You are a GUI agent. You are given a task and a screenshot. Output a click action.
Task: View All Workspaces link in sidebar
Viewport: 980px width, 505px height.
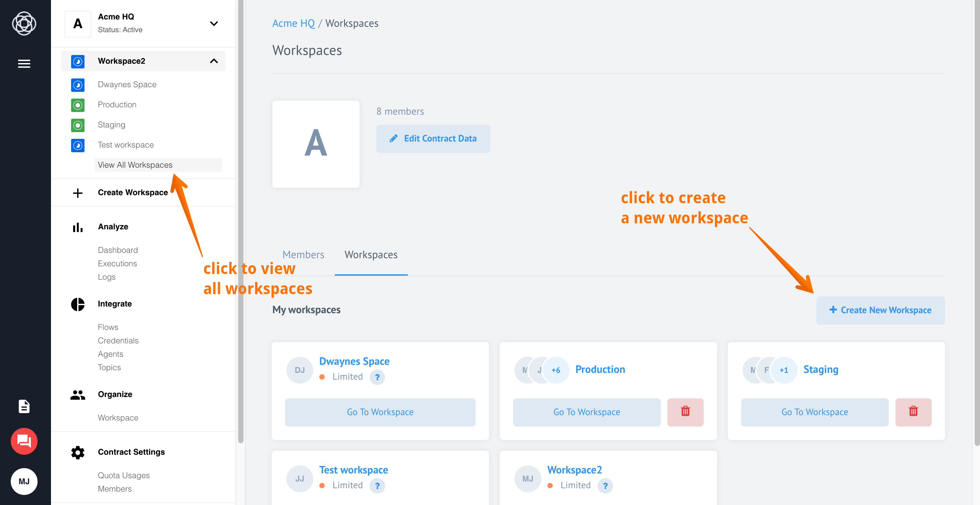[x=135, y=165]
